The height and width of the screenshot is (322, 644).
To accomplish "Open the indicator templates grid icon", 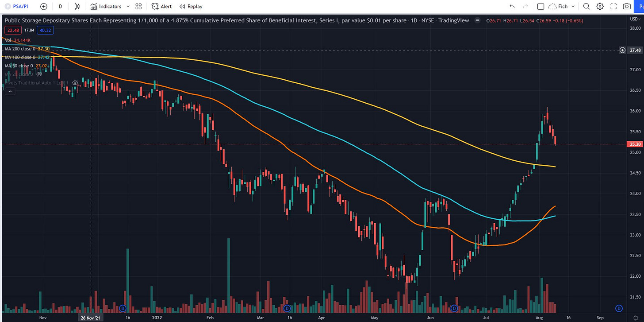I will [138, 6].
